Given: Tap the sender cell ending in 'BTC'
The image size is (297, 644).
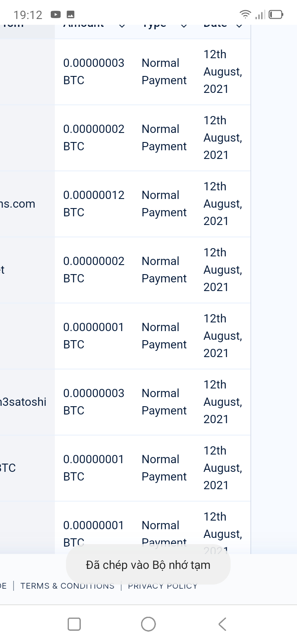Looking at the screenshot, I should (8, 468).
